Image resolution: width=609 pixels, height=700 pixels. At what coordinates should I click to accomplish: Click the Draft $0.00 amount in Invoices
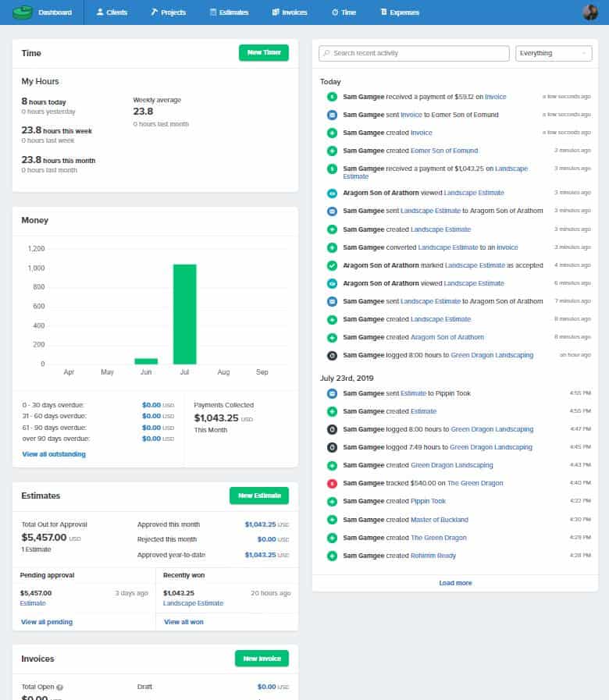click(267, 687)
